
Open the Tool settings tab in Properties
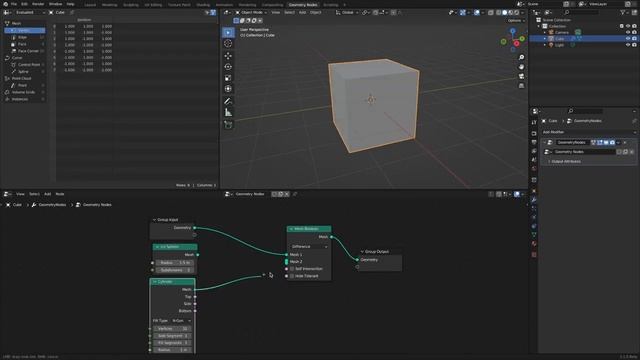click(534, 122)
